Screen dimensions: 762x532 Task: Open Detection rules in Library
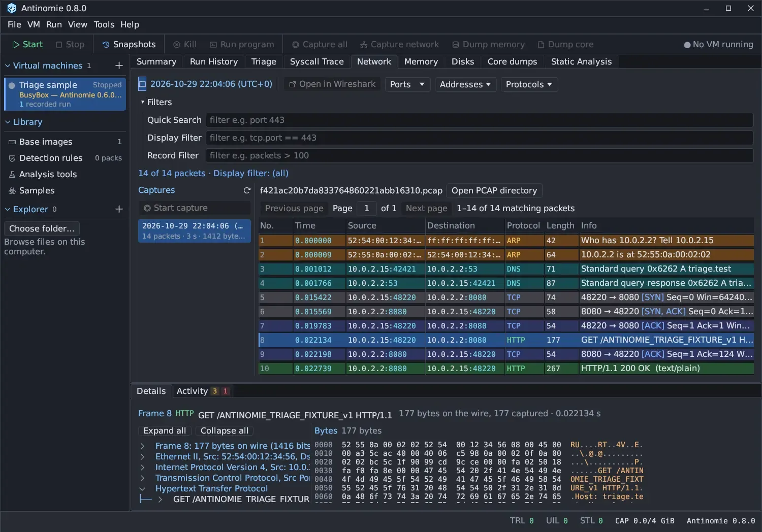tap(65, 158)
